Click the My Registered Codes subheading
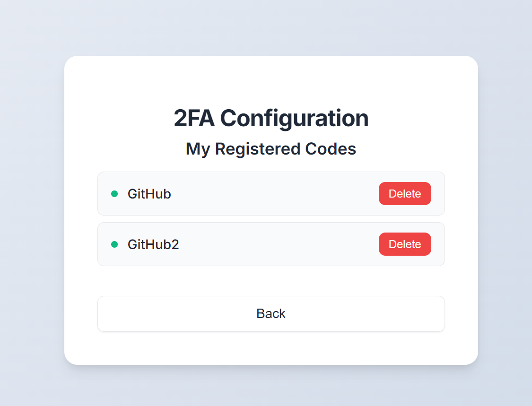532x406 pixels. point(271,149)
